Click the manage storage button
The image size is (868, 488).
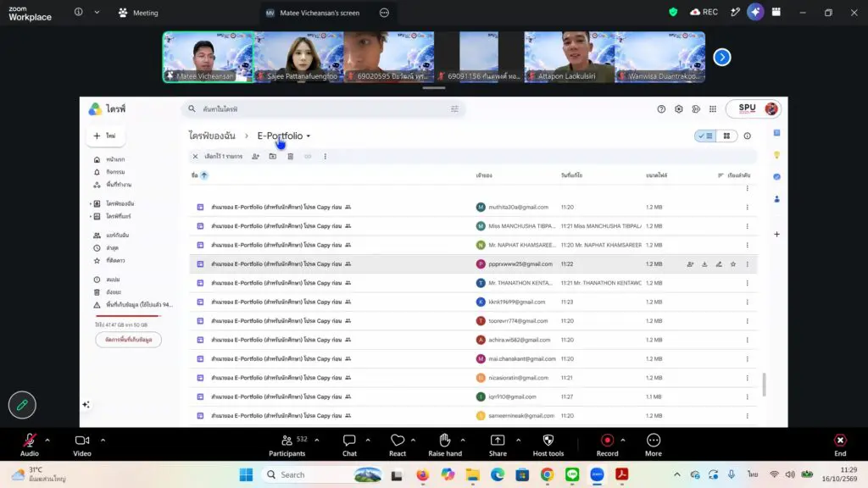coord(129,340)
